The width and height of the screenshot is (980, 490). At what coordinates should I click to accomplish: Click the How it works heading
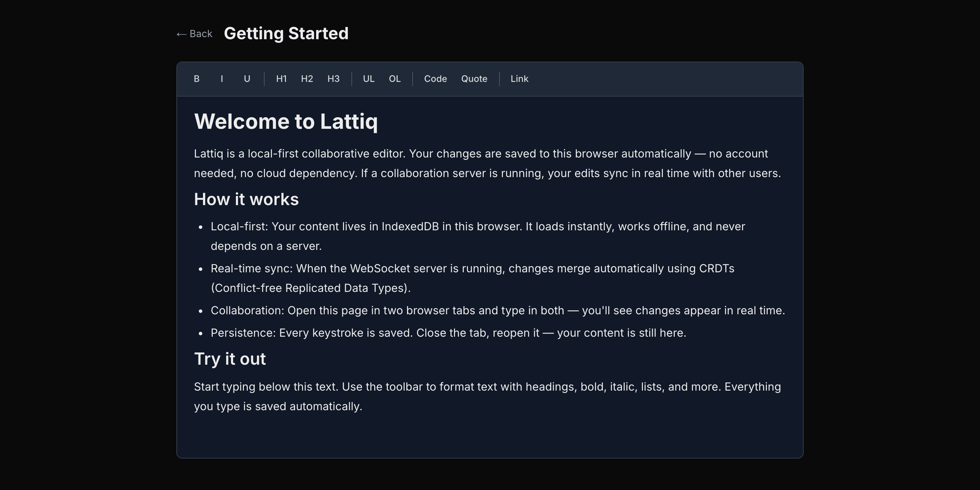tap(246, 199)
